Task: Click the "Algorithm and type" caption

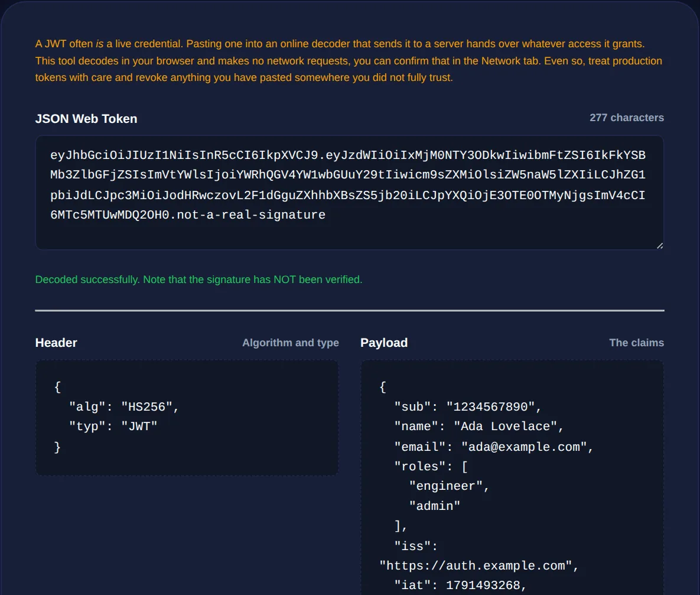Action: point(291,343)
